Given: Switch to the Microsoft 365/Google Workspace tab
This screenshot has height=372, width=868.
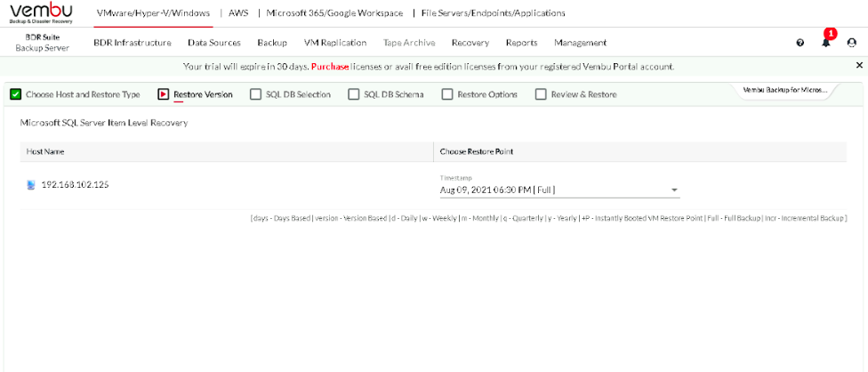Looking at the screenshot, I should click(335, 13).
